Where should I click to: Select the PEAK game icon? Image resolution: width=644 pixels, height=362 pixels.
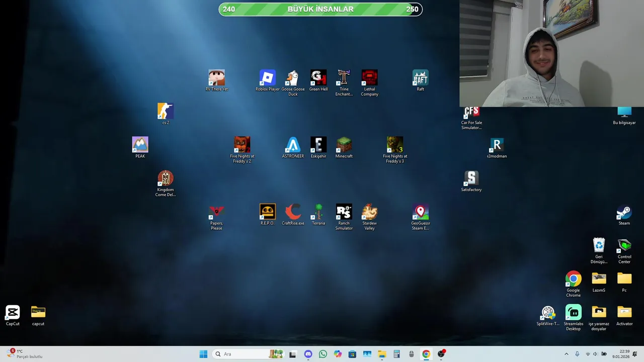[140, 147]
